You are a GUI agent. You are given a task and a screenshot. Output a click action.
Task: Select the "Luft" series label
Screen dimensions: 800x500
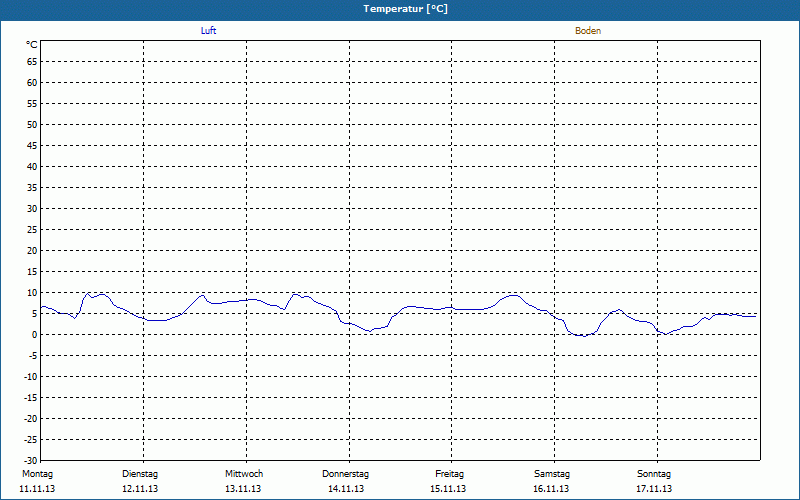pyautogui.click(x=208, y=31)
